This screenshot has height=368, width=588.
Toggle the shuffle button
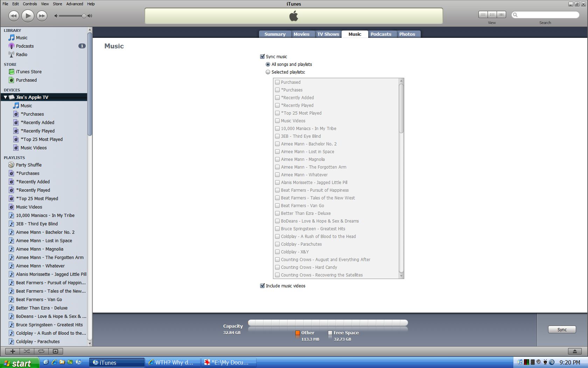pyautogui.click(x=27, y=351)
